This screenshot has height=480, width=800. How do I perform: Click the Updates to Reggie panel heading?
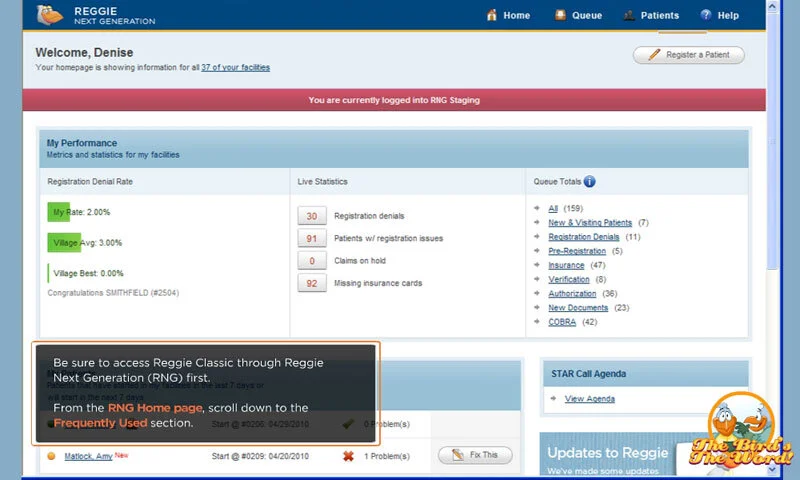[x=608, y=453]
